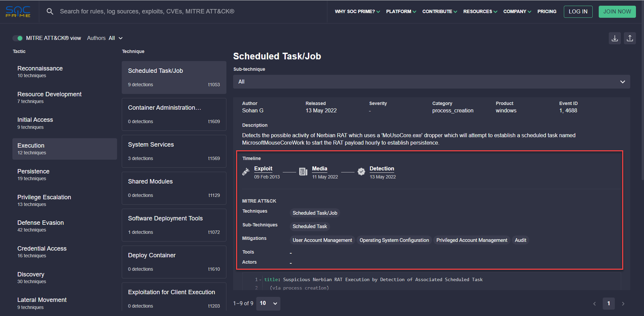Select the Reconnaissance tactic
This screenshot has height=316, width=644.
65,72
